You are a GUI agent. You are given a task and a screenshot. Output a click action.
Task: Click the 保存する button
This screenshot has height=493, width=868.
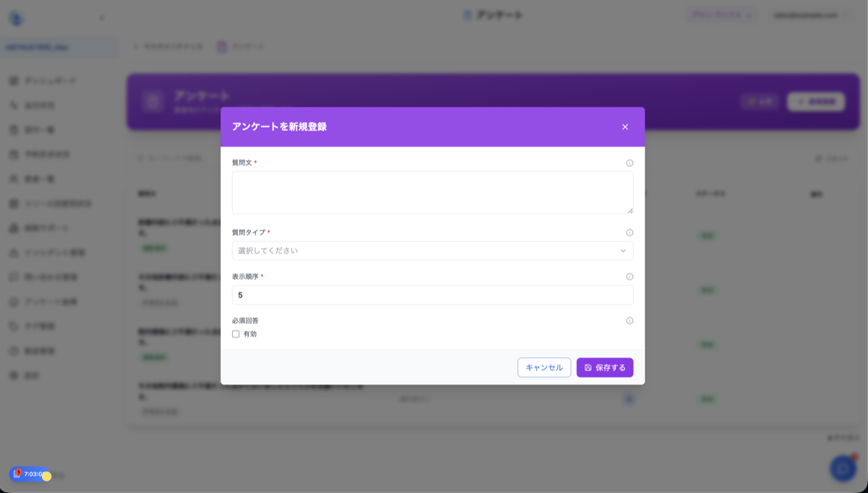(x=605, y=367)
